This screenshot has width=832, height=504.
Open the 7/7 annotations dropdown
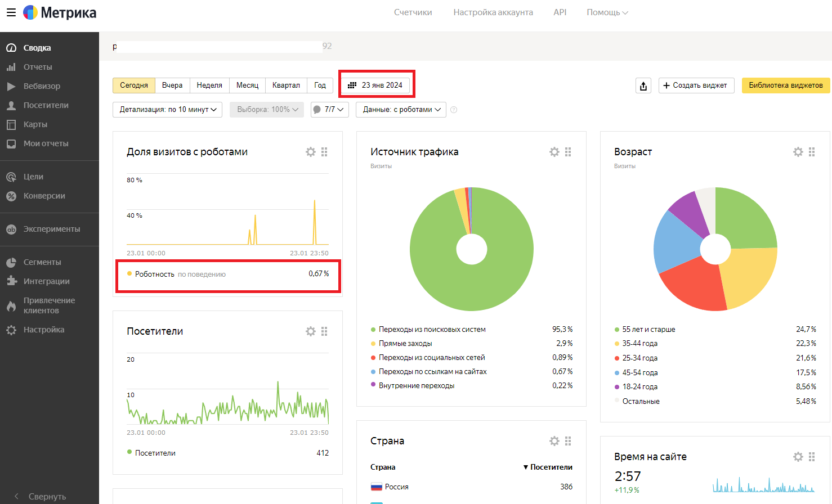click(330, 110)
